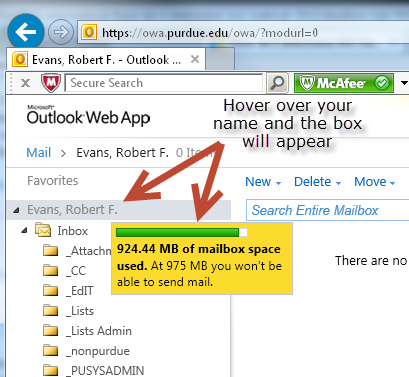
Task: Click the Search Entire Mailbox field
Action: (x=327, y=210)
